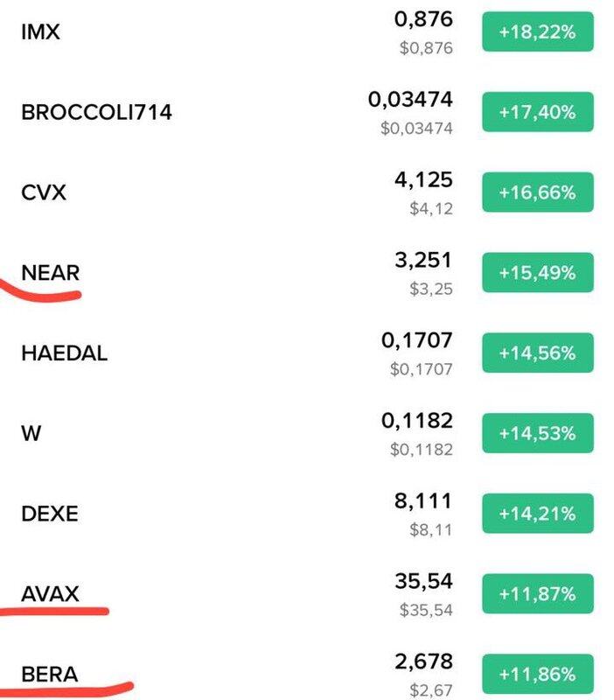
Task: Click the +11,86% BERA badge
Action: click(x=538, y=674)
